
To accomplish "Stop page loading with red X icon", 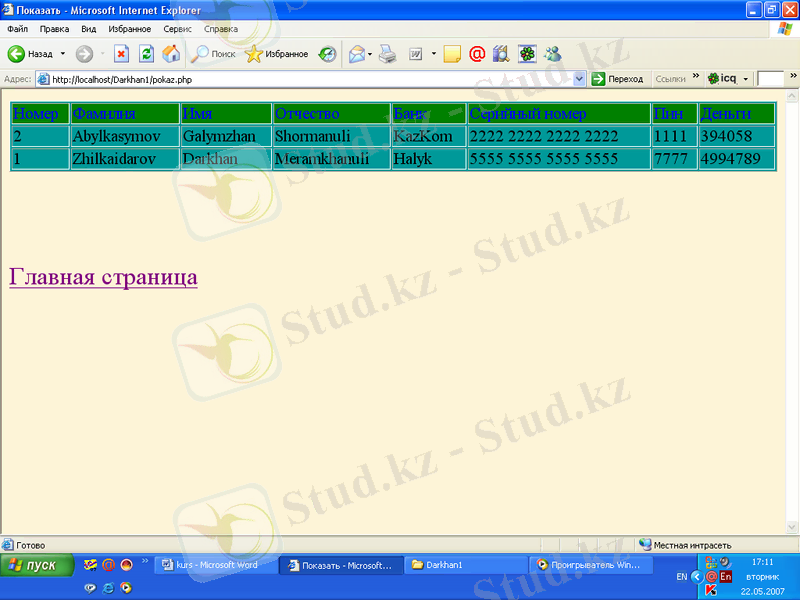I will 121,54.
